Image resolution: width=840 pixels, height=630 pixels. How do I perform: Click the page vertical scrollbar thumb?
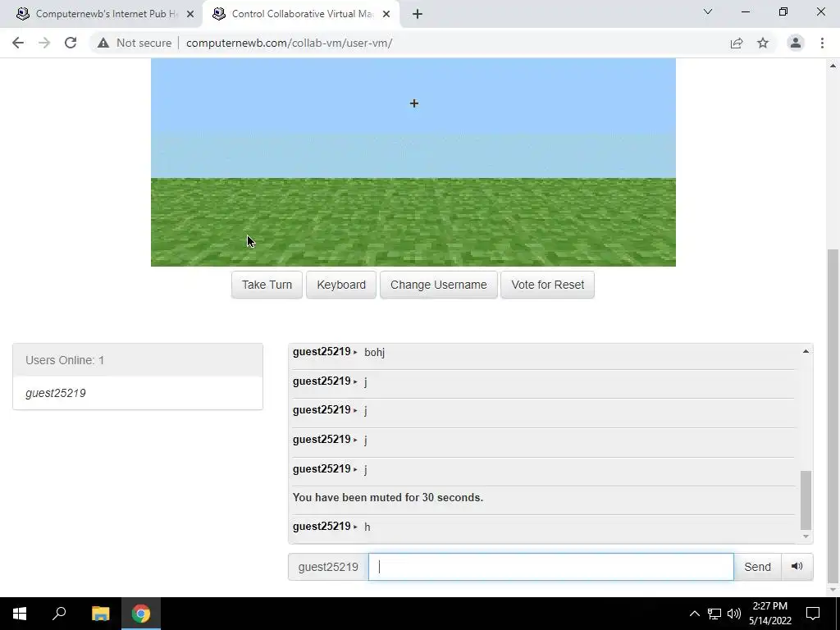click(833, 416)
